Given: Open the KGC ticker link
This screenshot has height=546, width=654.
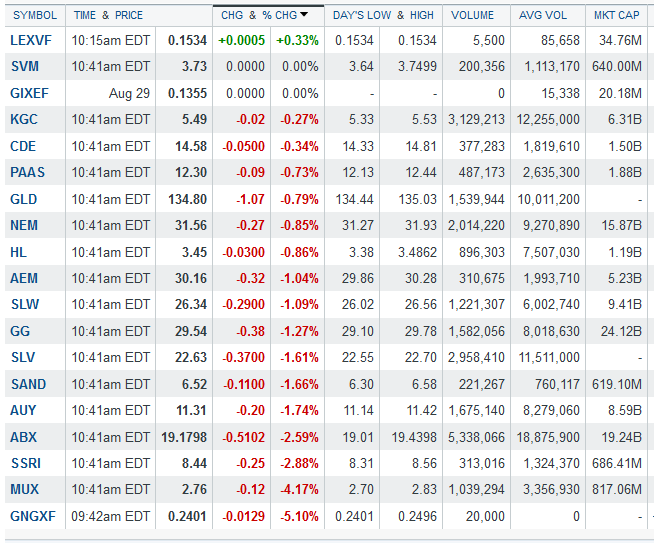Looking at the screenshot, I should coord(24,119).
